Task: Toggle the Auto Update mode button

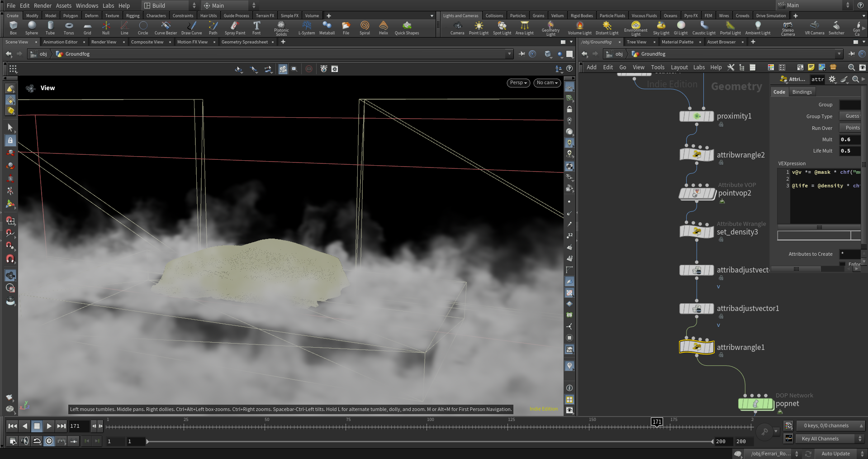Action: (x=835, y=454)
